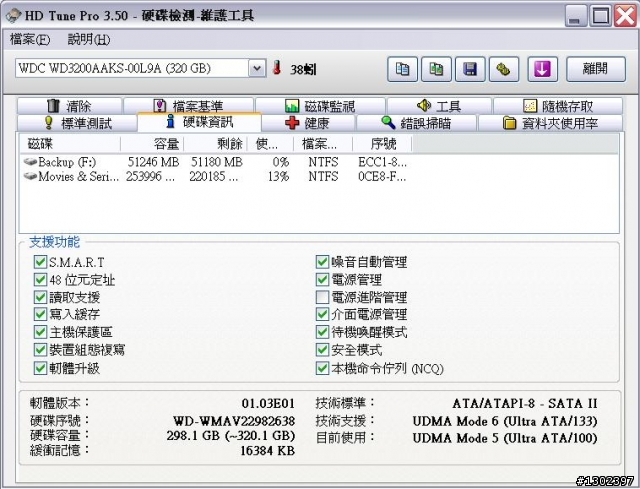Screen dimensions: 640x489
Task: Sort by the 容量 column header
Action: [152, 144]
